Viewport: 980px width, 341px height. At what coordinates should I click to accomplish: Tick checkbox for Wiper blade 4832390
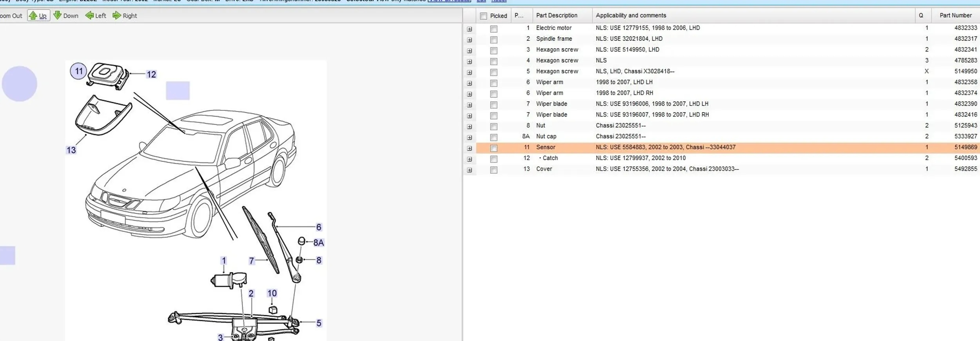pyautogui.click(x=494, y=105)
